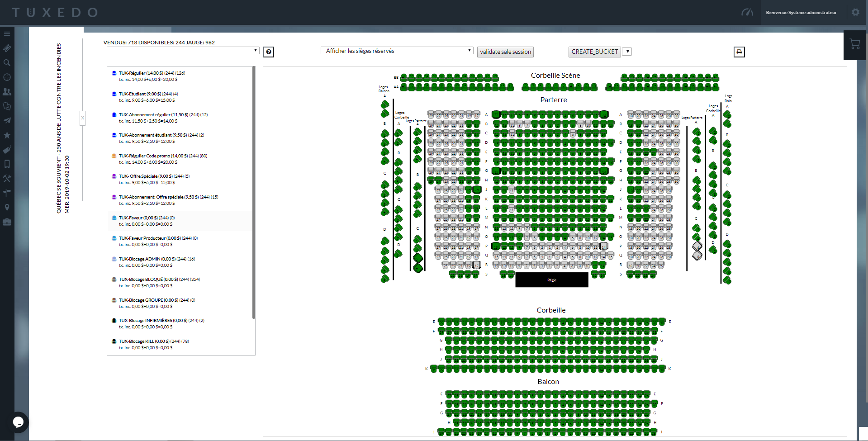868x441 pixels.
Task: Click the printer icon button
Action: point(739,52)
